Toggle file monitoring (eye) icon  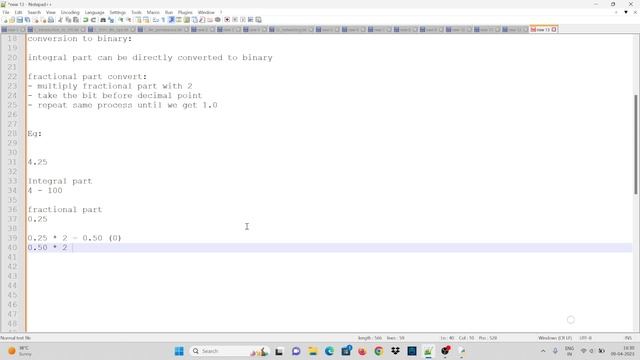(218, 20)
